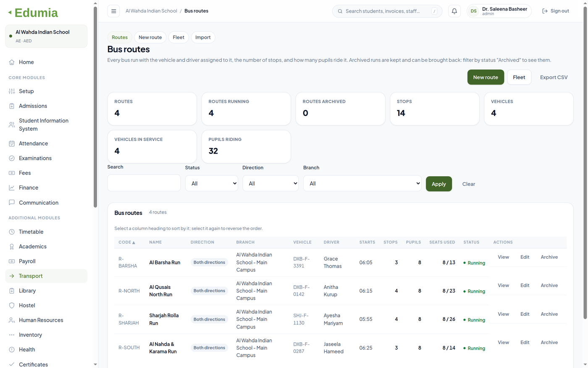Edit the Al Qusais North Run route
Viewport: 588px width, 368px height.
click(525, 286)
